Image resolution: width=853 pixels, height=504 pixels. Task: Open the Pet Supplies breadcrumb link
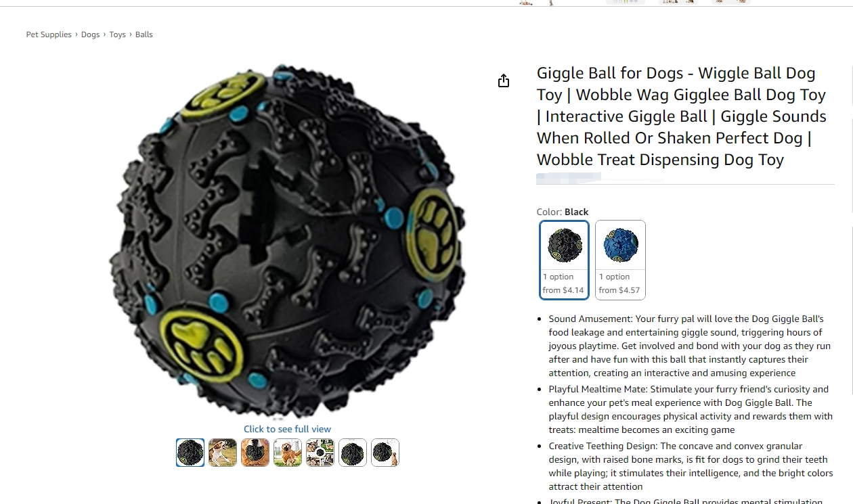tap(49, 35)
